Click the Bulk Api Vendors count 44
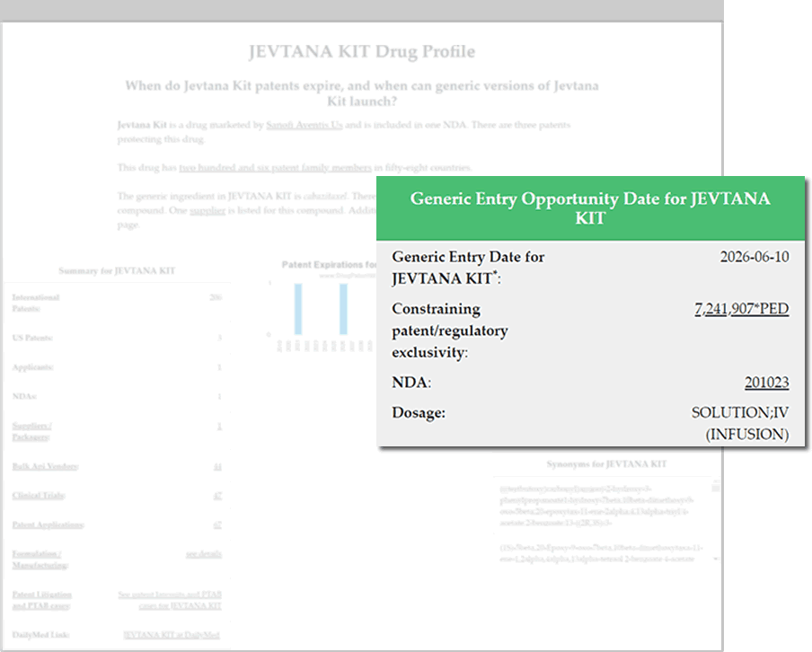Screen dimensions: 812x652 pos(217,466)
